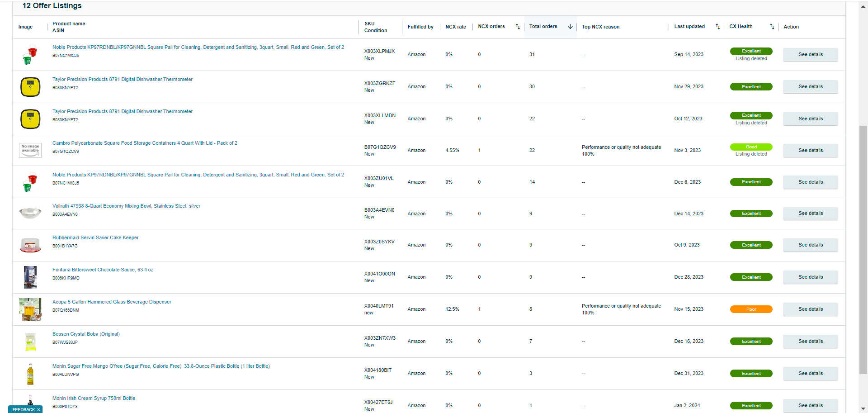
Task: Click the 12.5% NCX rate for Acopa
Action: point(453,309)
